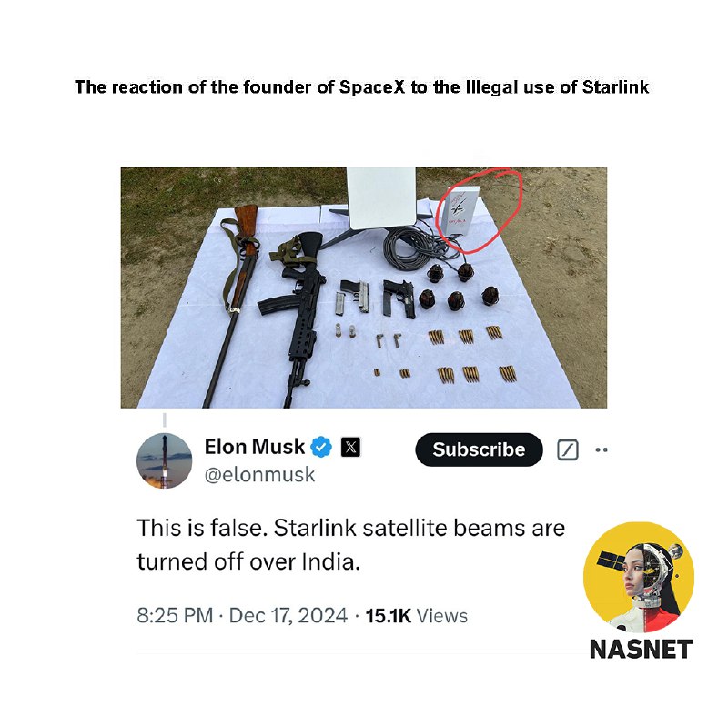Click the thread connector line above avatar
This screenshot has height=707, width=728.
coord(165,419)
